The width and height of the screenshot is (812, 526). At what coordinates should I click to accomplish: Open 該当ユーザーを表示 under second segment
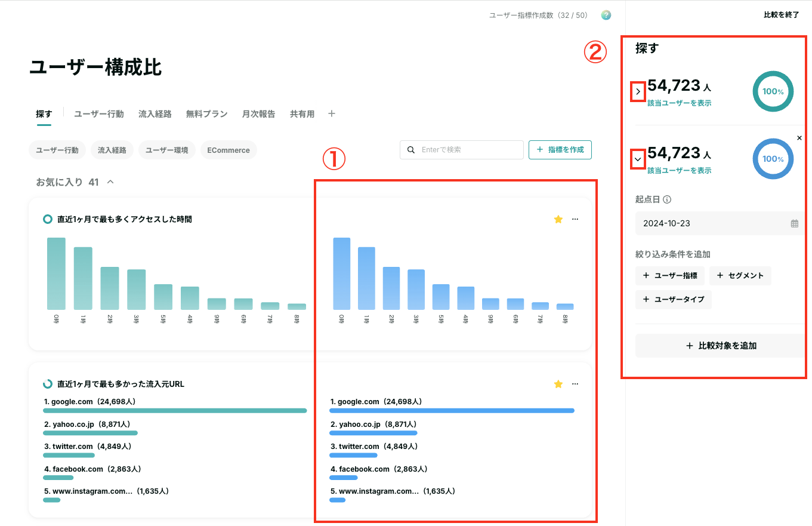(679, 170)
